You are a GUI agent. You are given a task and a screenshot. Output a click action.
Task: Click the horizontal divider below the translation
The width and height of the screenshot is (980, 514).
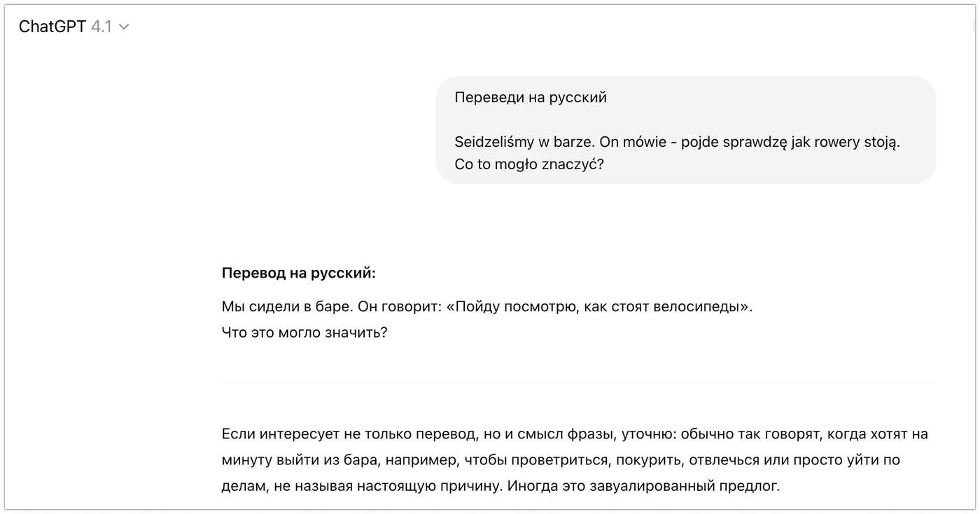pos(578,383)
